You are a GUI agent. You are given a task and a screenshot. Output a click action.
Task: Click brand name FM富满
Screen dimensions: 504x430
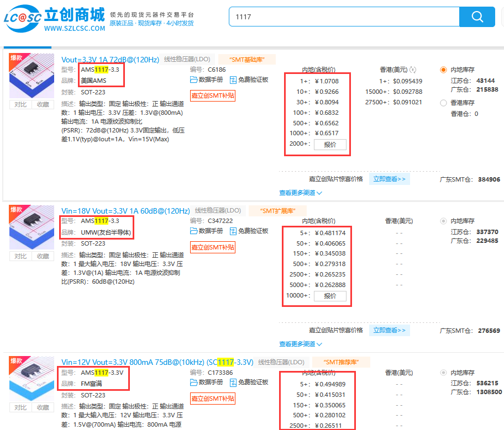[91, 384]
